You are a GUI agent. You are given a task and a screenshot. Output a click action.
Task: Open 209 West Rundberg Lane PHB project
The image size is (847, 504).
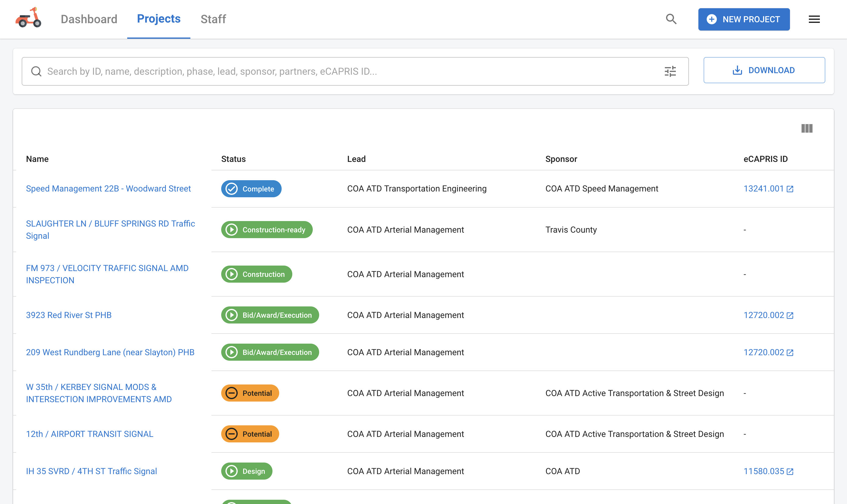110,352
